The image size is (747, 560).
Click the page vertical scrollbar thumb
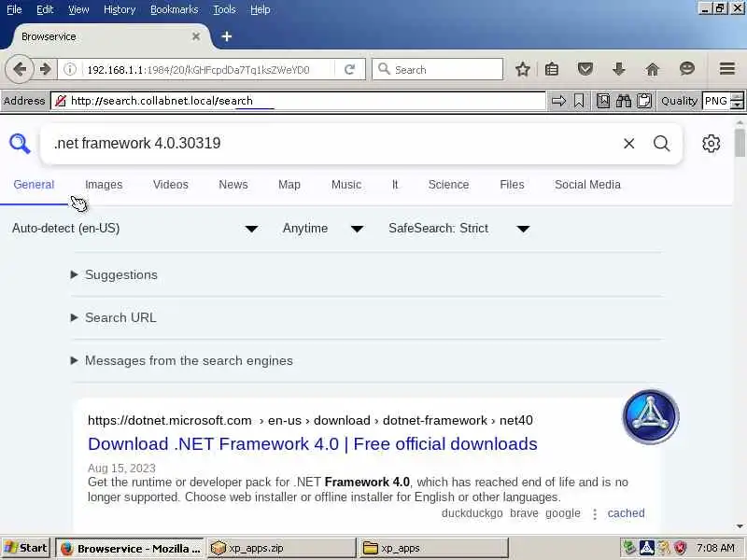(740, 142)
